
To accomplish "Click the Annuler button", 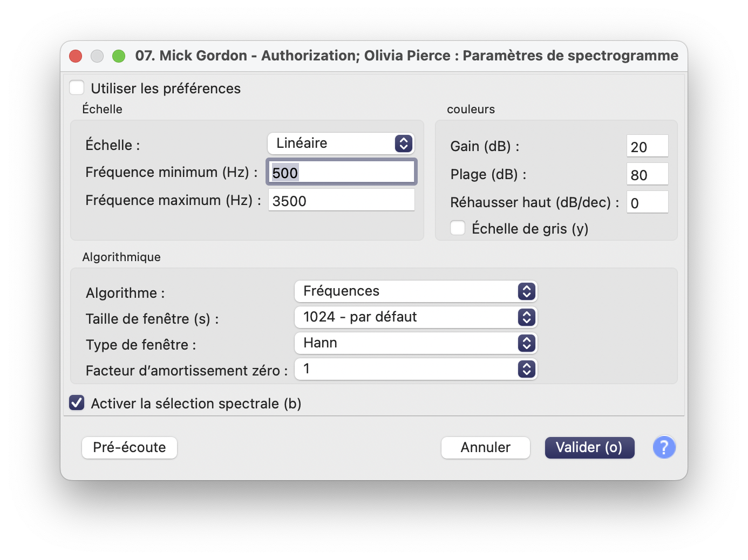I will (x=486, y=448).
